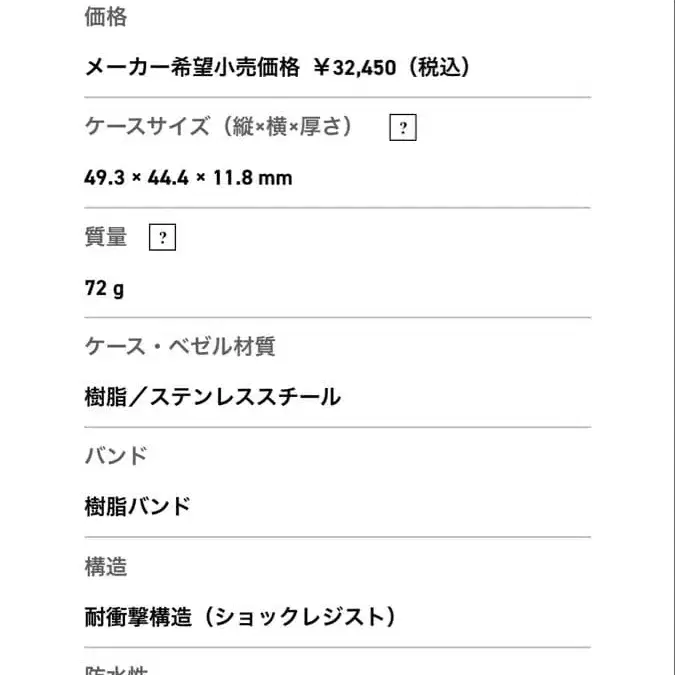Click the メーカー希望小売価格 label text
675x675 pixels.
coord(192,68)
